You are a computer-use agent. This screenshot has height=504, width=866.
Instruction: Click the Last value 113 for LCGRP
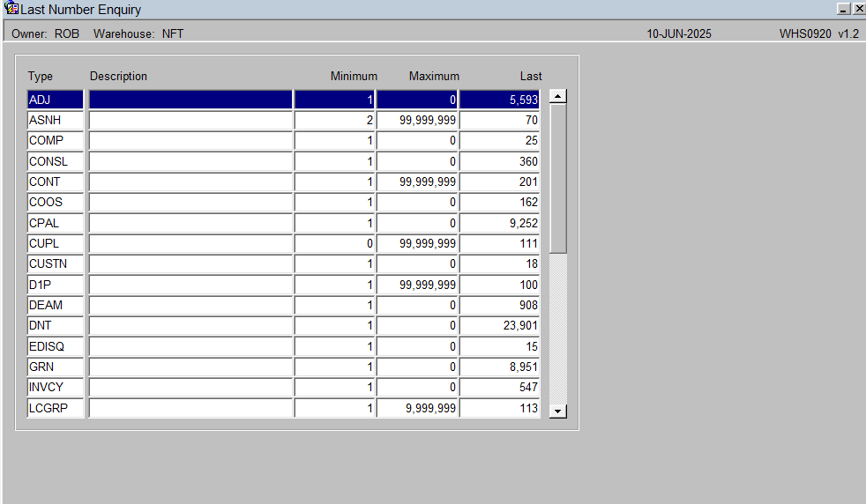[500, 409]
